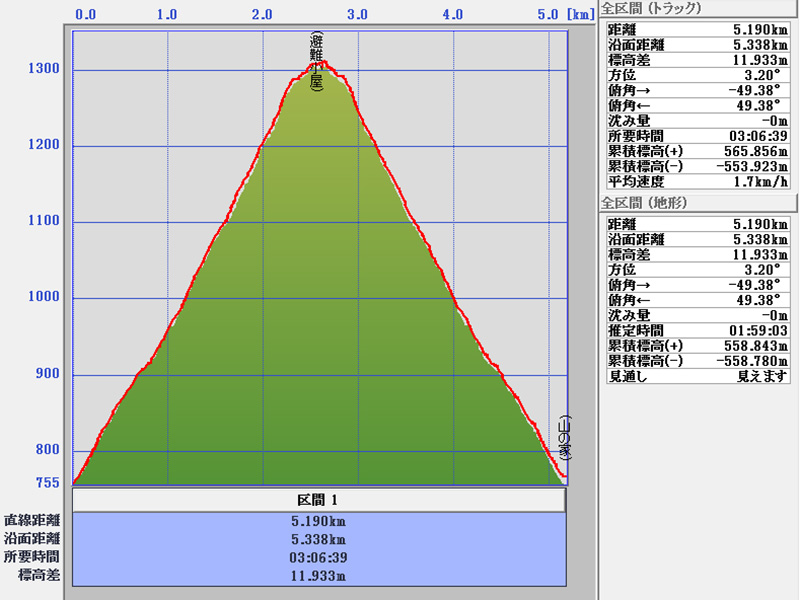The image size is (800, 600).
Task: Select the track 平均速度 1.7km/h value
Action: [x=752, y=181]
